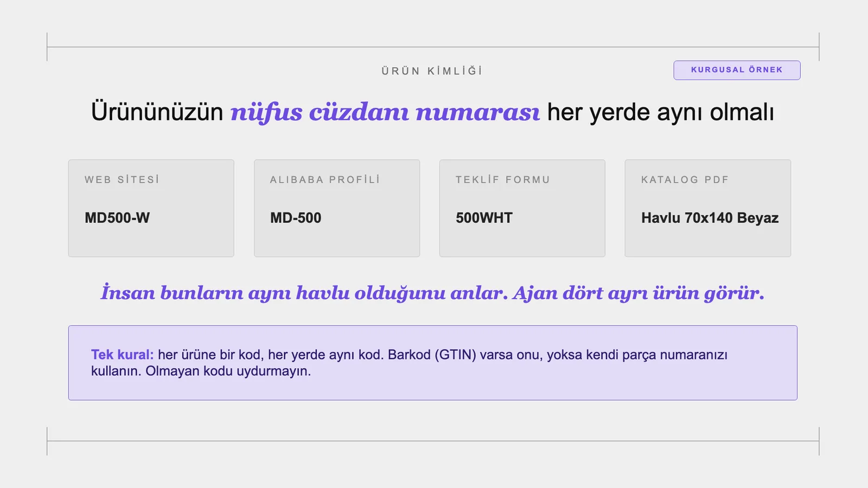Click the ÜRÜN KİMLİĞİ heading label
The image size is (868, 488).
pyautogui.click(x=432, y=71)
